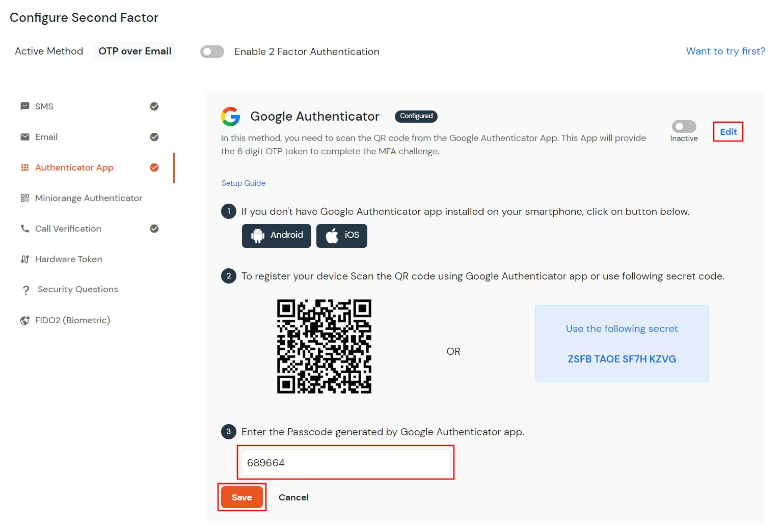
Task: Toggle the Inactive switch for Google Authenticator
Action: [x=684, y=127]
